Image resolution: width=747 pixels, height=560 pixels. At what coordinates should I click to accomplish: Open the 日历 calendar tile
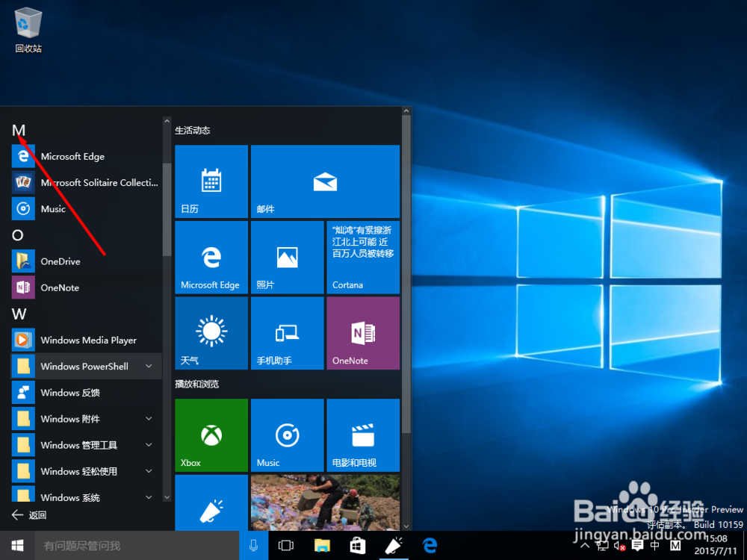coord(211,181)
